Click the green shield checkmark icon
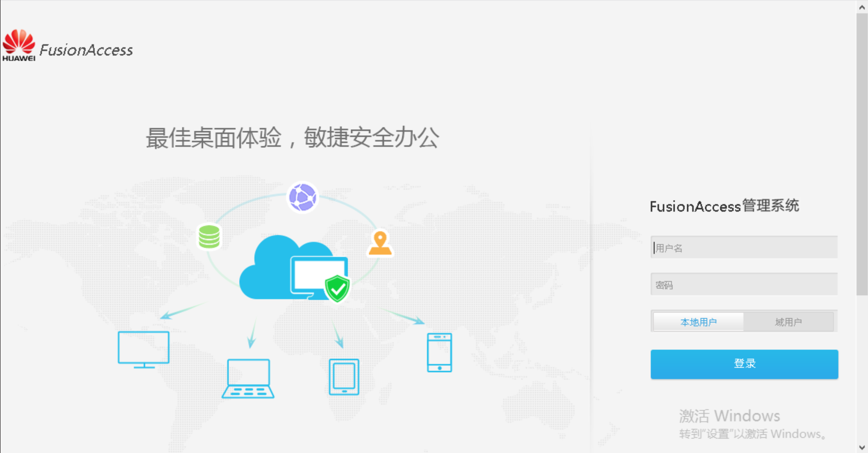The height and width of the screenshot is (453, 868). (x=337, y=289)
